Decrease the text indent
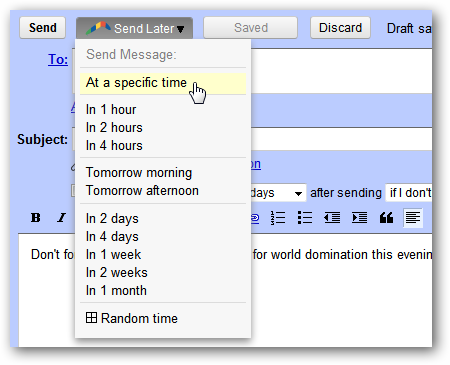Viewport: 450px width, 365px height. (332, 218)
